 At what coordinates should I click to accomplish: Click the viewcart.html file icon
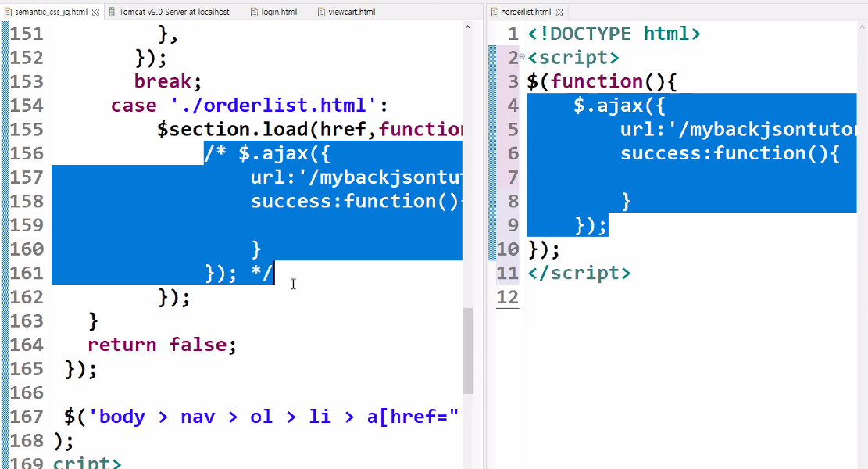tap(321, 12)
